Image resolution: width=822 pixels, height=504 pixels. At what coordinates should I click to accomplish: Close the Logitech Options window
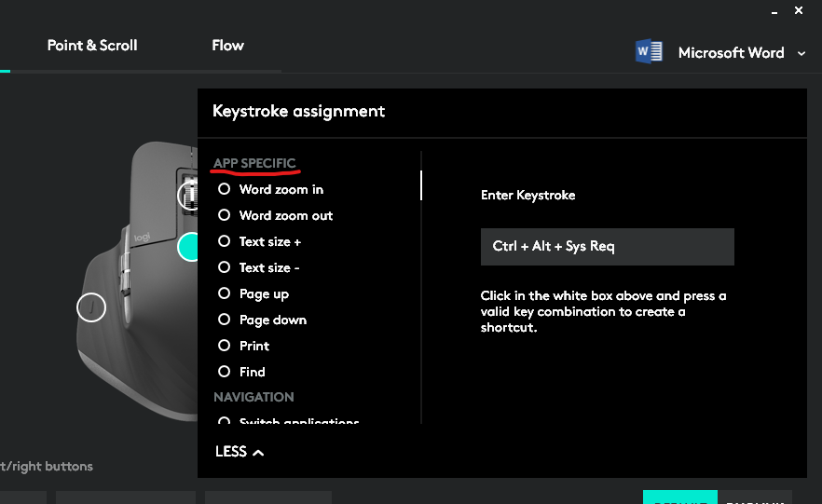pos(799,10)
